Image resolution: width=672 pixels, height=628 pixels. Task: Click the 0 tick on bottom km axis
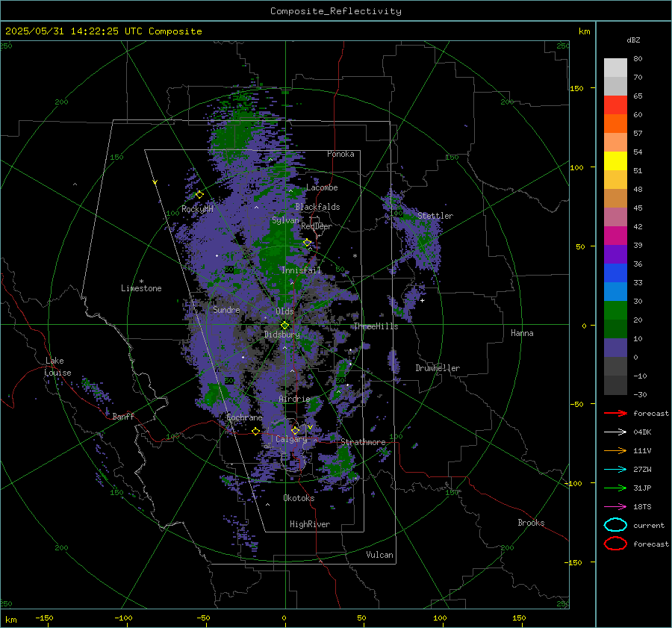(284, 618)
